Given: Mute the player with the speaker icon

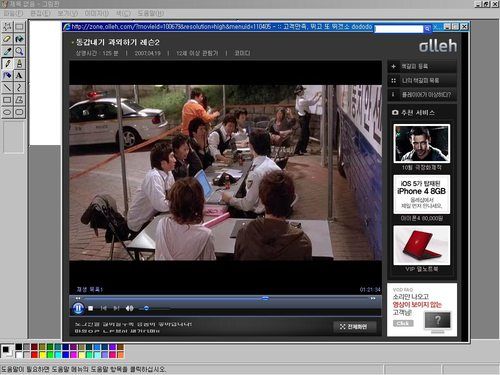Looking at the screenshot, I should coord(129,308).
